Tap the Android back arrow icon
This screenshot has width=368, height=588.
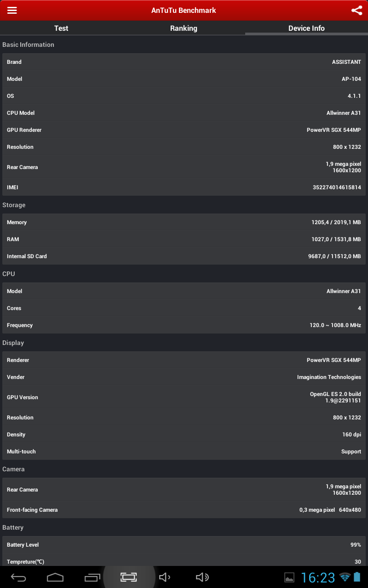point(18,577)
